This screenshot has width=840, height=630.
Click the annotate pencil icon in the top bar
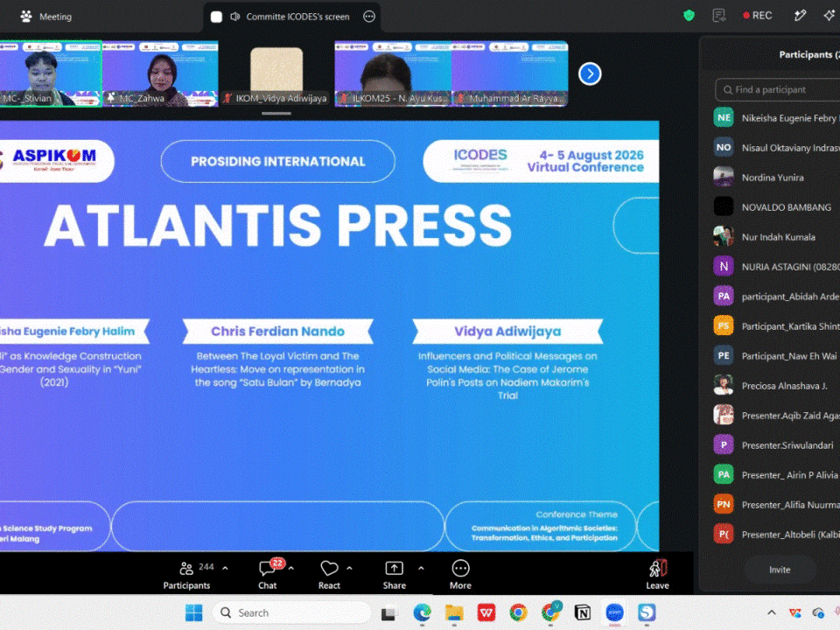click(800, 16)
